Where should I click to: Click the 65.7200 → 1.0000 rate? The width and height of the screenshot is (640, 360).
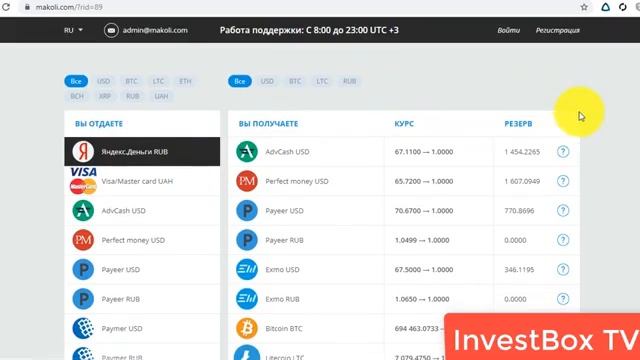tap(424, 181)
